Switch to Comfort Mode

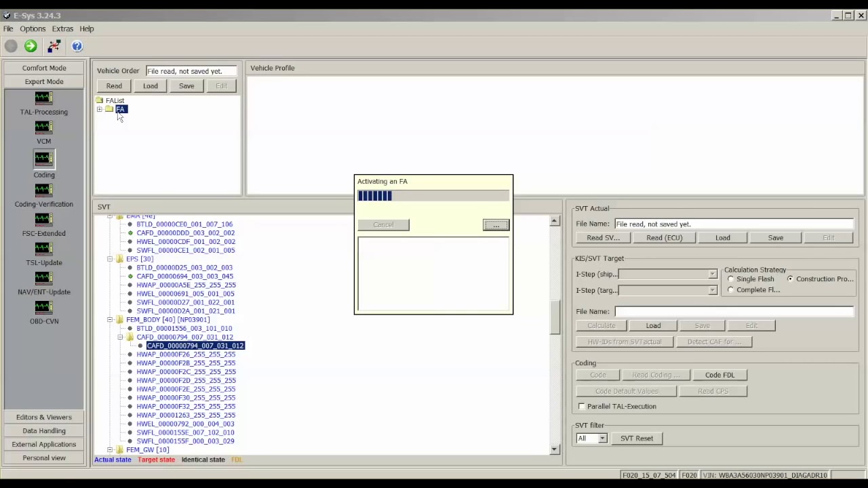pyautogui.click(x=44, y=68)
